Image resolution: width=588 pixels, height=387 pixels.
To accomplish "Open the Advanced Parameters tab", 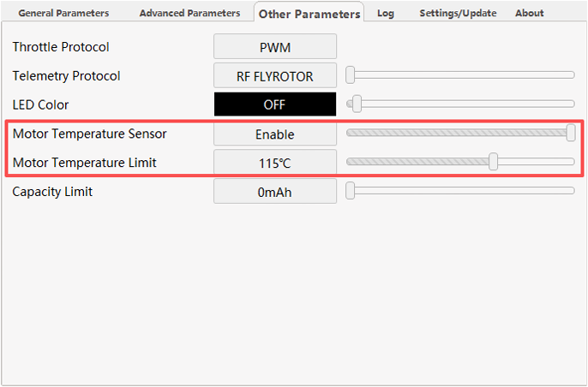I will [x=189, y=13].
